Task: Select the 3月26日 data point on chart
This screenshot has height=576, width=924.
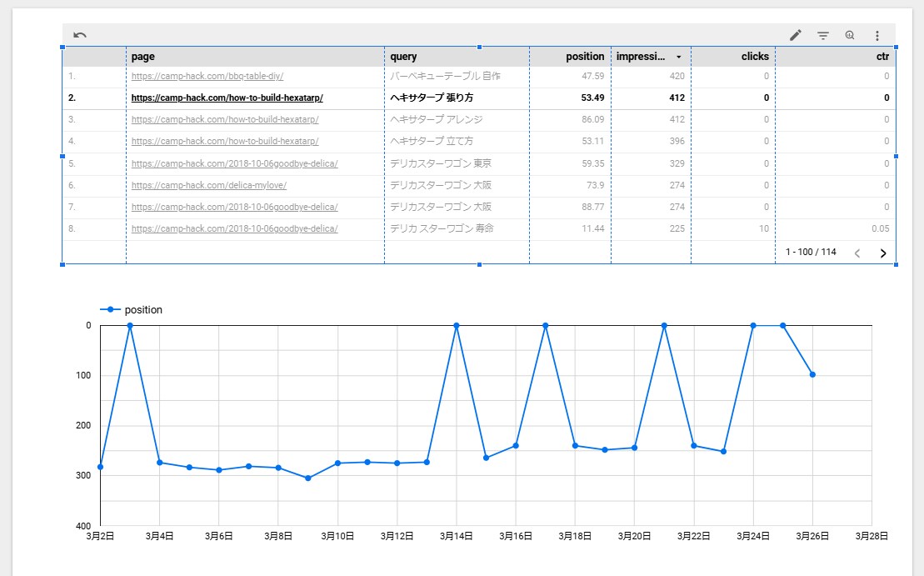Action: 812,374
